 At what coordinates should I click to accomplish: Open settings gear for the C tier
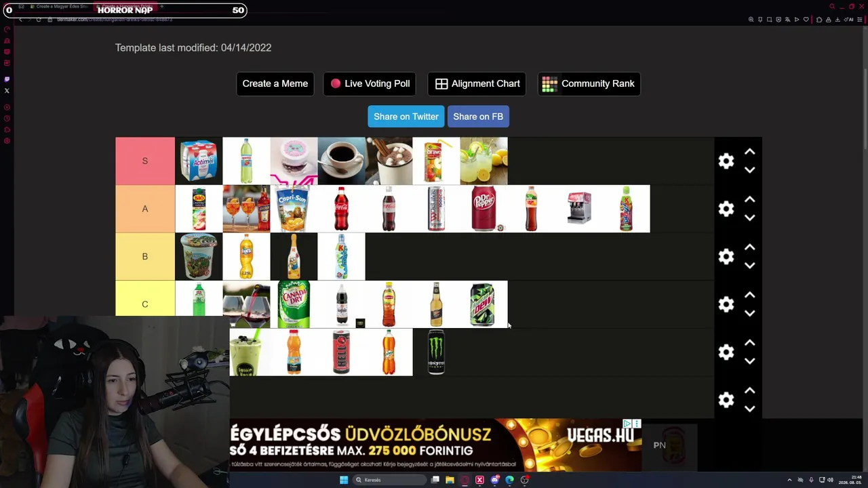point(726,304)
